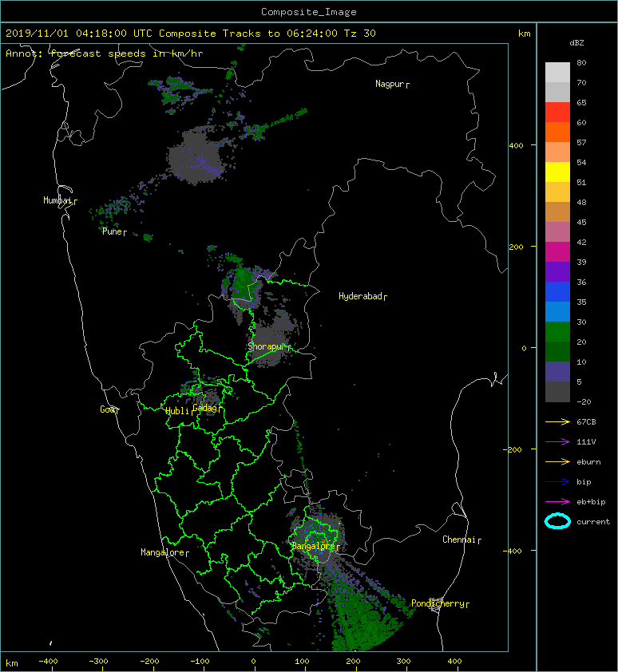Viewport: 618px width, 672px height.
Task: Select the gold swatch between 51 and 48
Action: (x=557, y=192)
